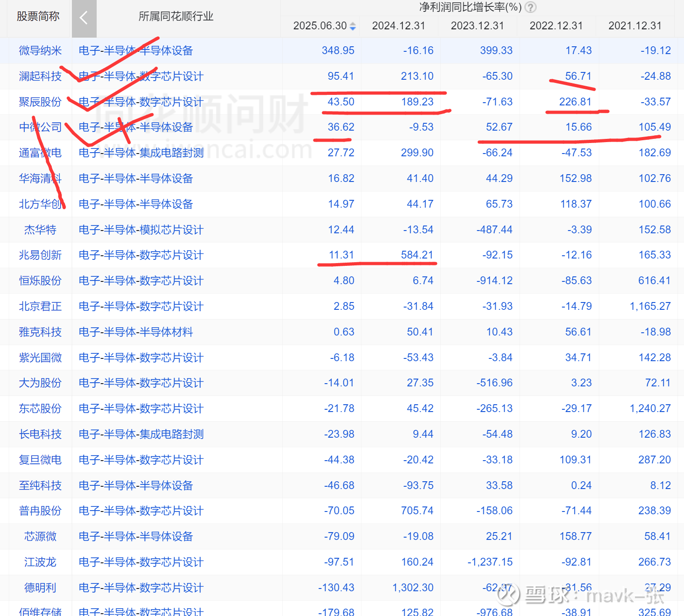The width and height of the screenshot is (684, 616).
Task: Click the 213.10 value for 澜起科技
Action: coord(417,76)
